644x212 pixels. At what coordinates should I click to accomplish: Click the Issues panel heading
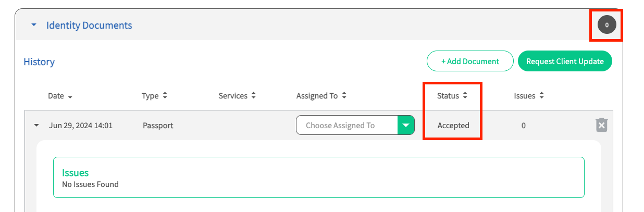coord(76,173)
